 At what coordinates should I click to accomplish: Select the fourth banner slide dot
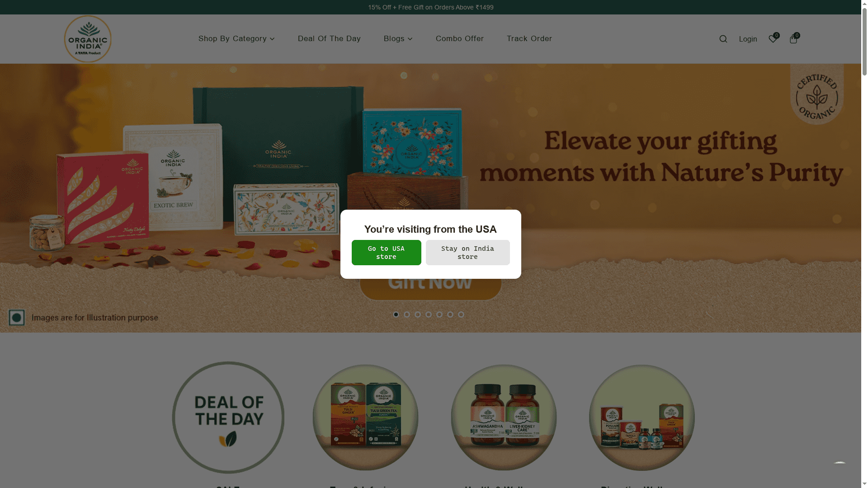click(x=429, y=314)
